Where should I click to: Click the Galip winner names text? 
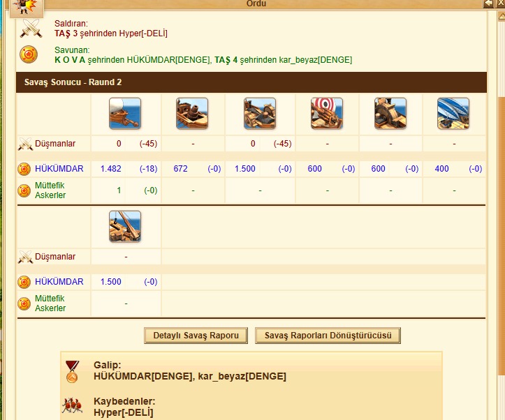pyautogui.click(x=190, y=376)
